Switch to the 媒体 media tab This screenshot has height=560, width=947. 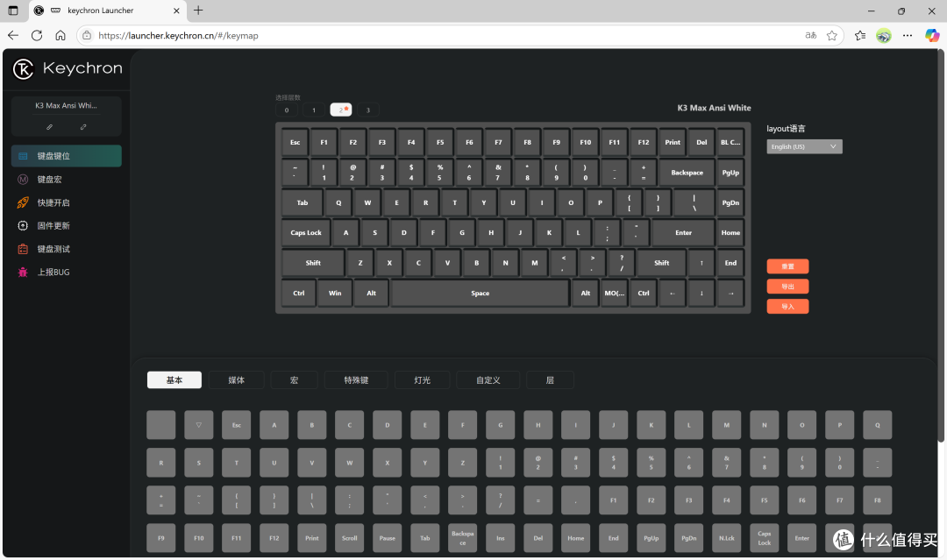(x=237, y=380)
